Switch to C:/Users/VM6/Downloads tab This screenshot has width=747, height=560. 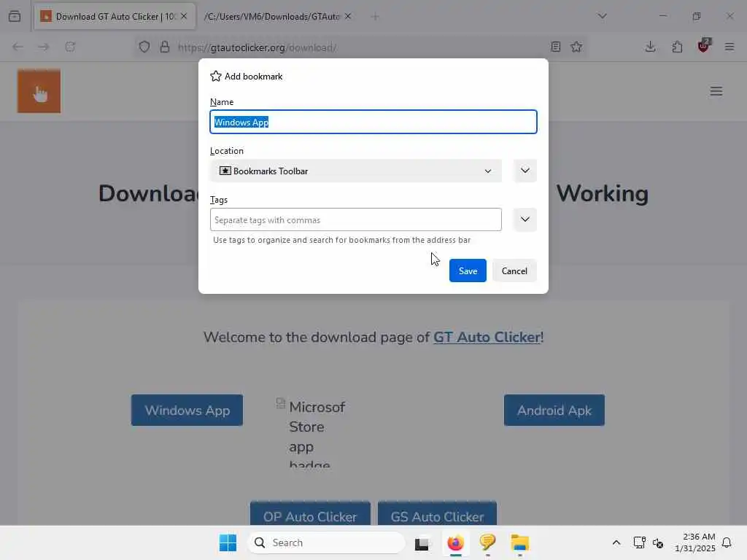point(271,17)
